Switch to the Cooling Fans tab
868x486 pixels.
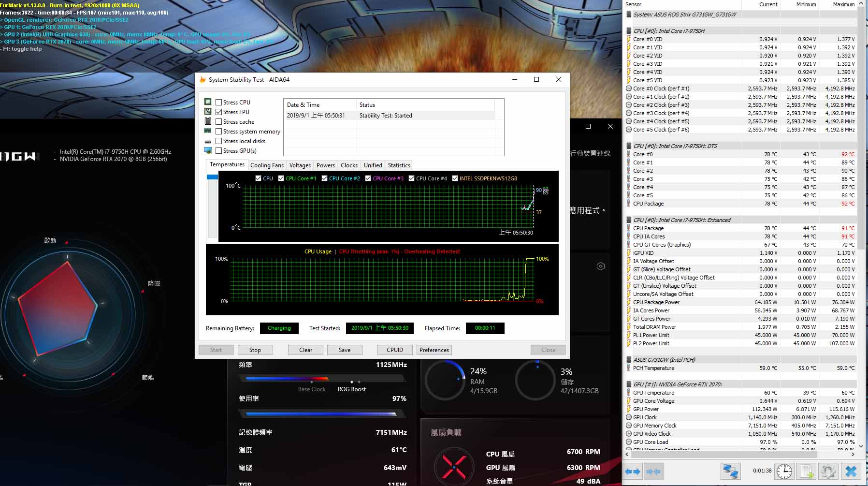(267, 165)
